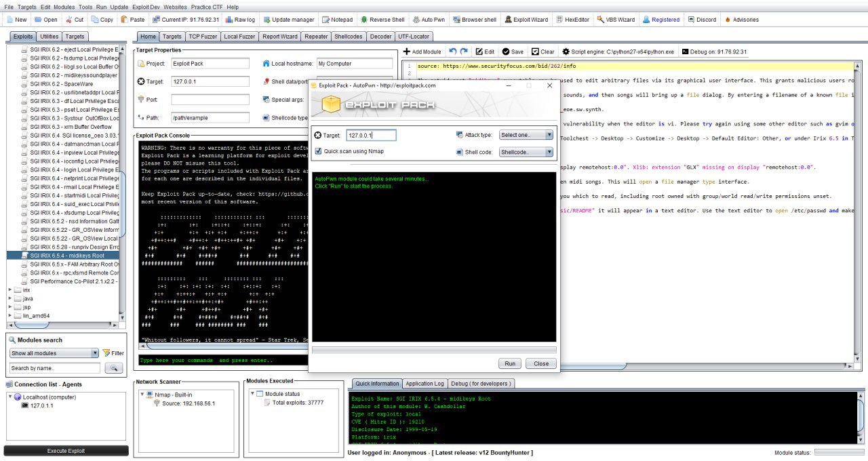Open the Exploit Dev menu

click(144, 7)
